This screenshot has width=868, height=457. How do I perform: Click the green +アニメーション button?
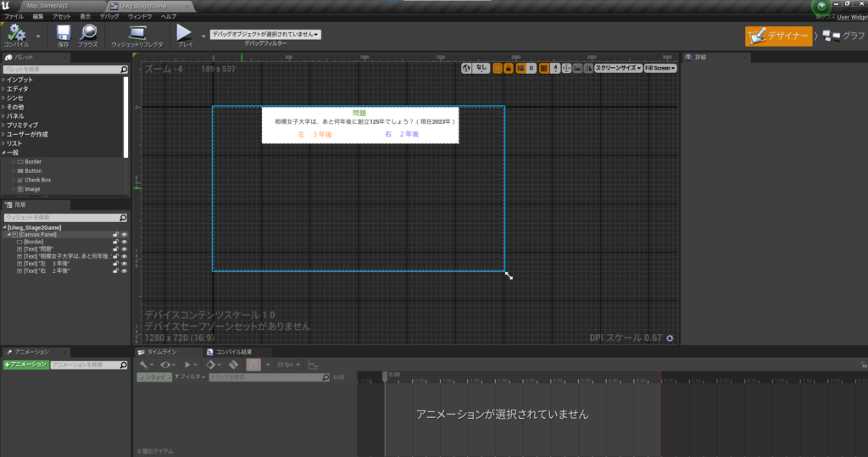25,365
